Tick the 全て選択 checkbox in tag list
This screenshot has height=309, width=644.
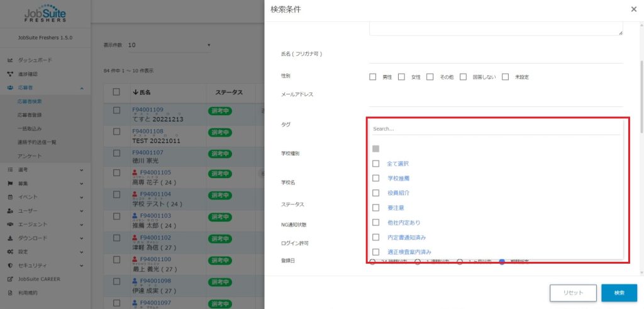coord(375,164)
